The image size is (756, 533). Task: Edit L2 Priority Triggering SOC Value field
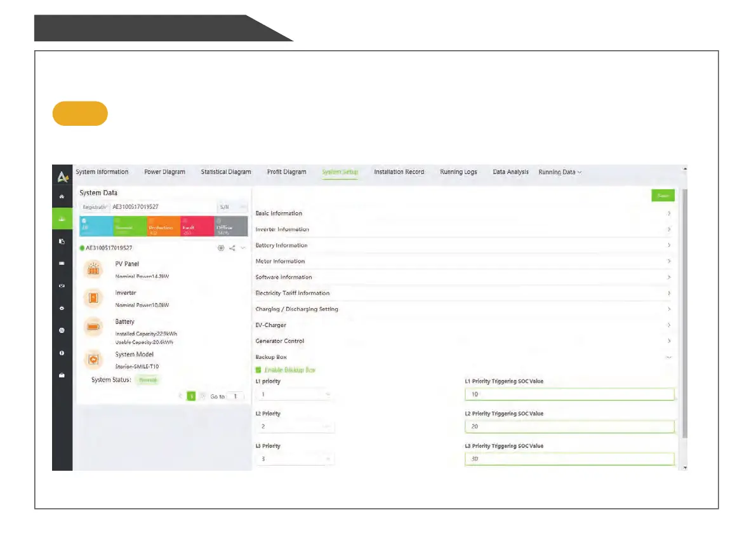tap(569, 426)
